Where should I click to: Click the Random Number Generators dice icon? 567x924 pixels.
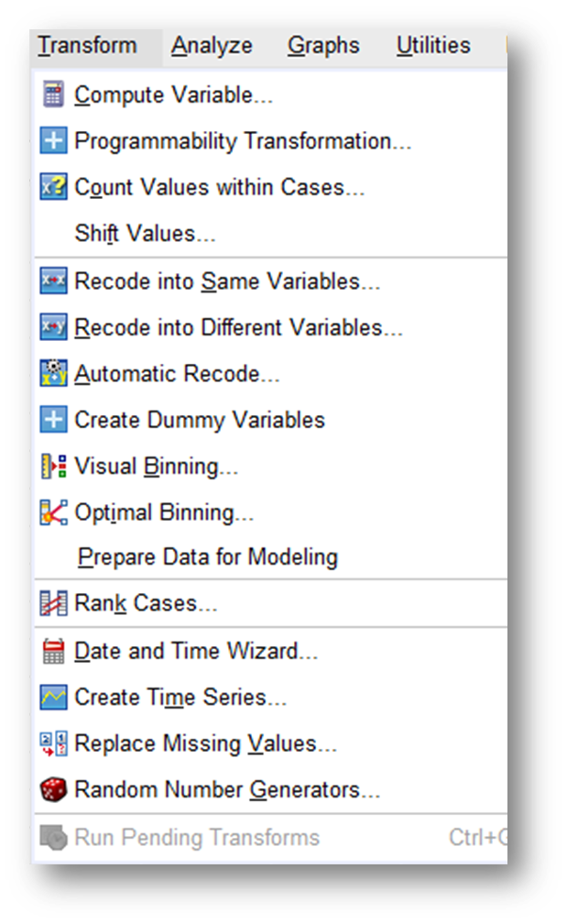click(x=53, y=789)
